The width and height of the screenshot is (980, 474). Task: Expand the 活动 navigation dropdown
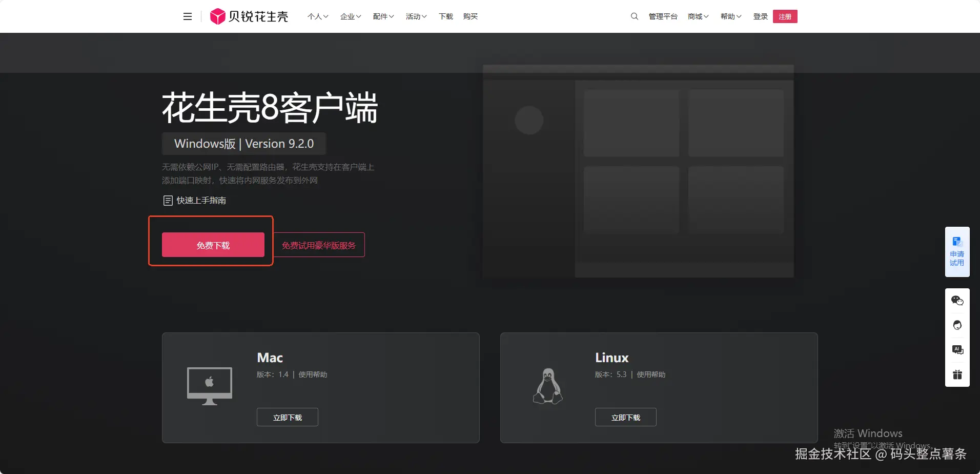pos(416,16)
